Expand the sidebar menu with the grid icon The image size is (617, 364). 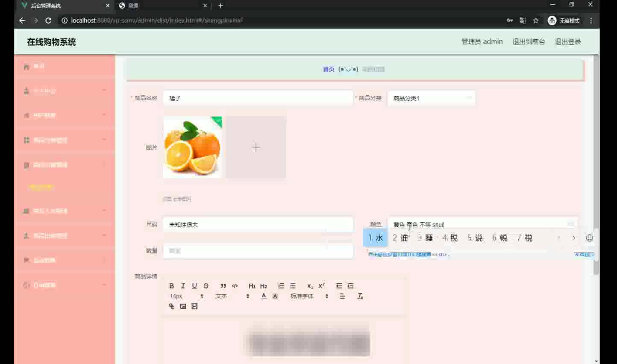tap(65, 140)
